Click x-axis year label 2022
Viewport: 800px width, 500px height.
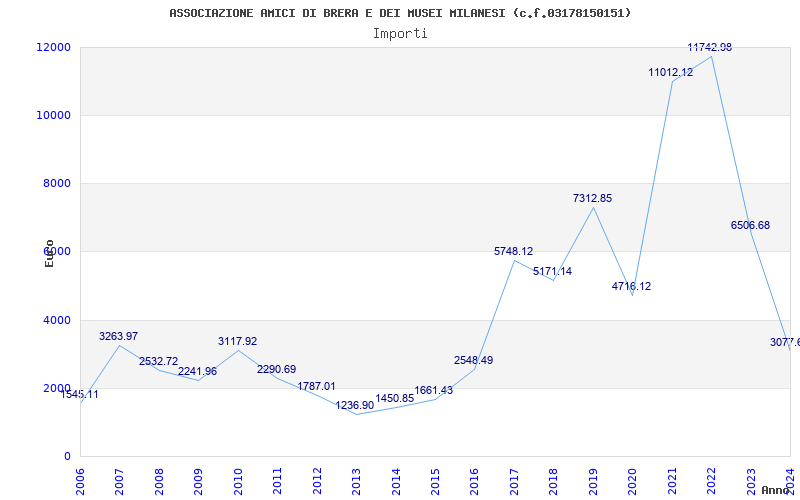coord(712,481)
